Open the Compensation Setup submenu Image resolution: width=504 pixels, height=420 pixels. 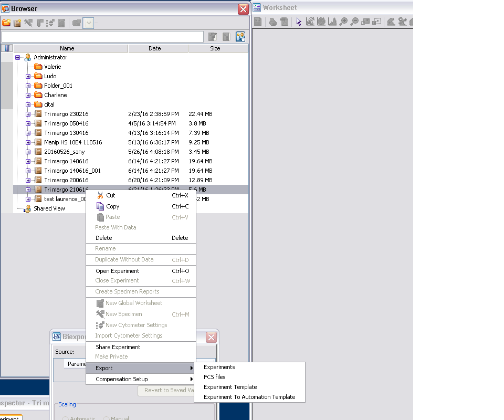(x=122, y=379)
